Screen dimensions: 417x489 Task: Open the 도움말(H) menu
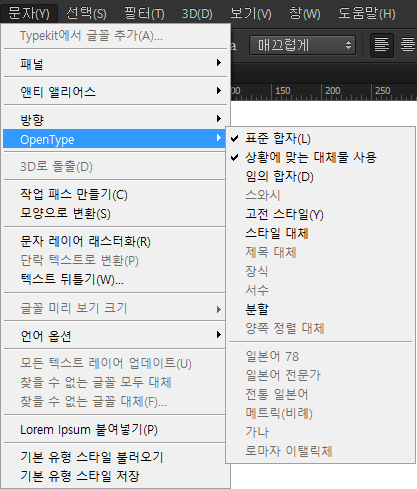click(367, 13)
